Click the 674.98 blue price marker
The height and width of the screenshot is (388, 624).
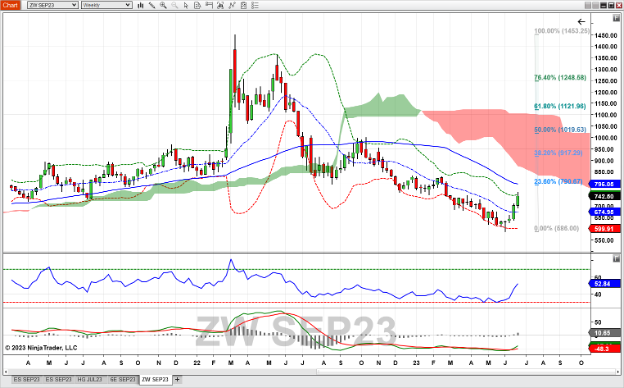(x=604, y=212)
